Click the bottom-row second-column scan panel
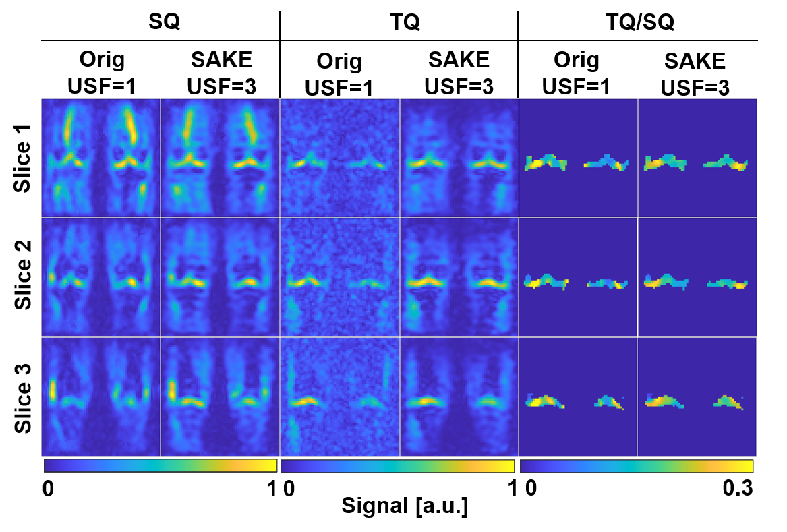This screenshot has width=787, height=532. click(x=220, y=397)
